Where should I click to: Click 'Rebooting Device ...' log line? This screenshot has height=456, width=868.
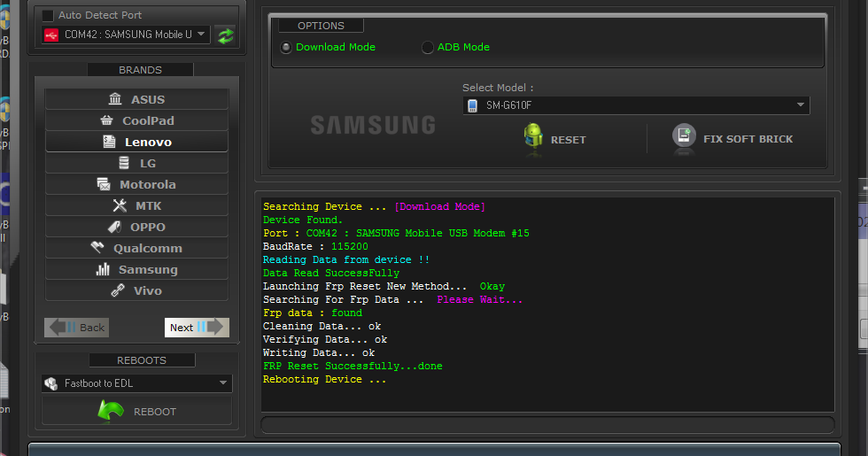pos(324,379)
